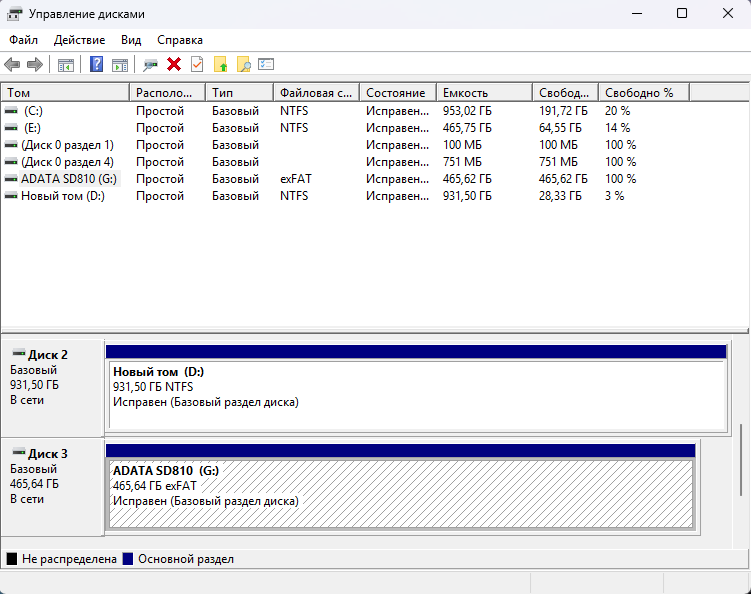Click the folder with magnifier icon
This screenshot has height=594, width=751.
(243, 65)
